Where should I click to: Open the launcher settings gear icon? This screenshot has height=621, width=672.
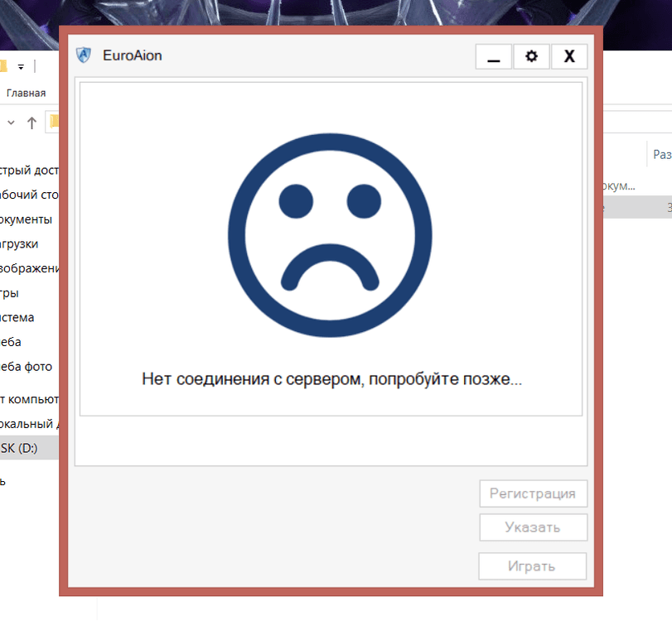coord(532,56)
